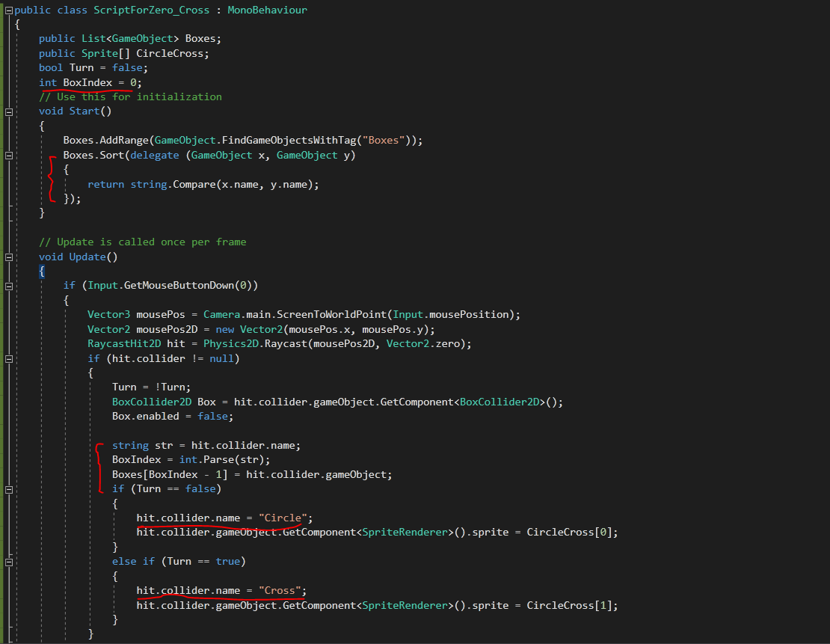This screenshot has width=830, height=644.
Task: Click string str = hit.collider.name
Action: tap(206, 445)
